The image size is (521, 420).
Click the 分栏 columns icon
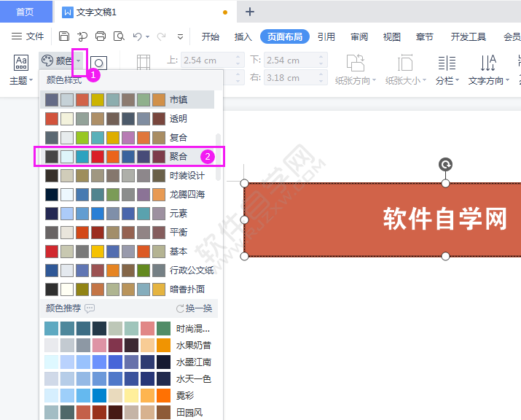pyautogui.click(x=447, y=63)
